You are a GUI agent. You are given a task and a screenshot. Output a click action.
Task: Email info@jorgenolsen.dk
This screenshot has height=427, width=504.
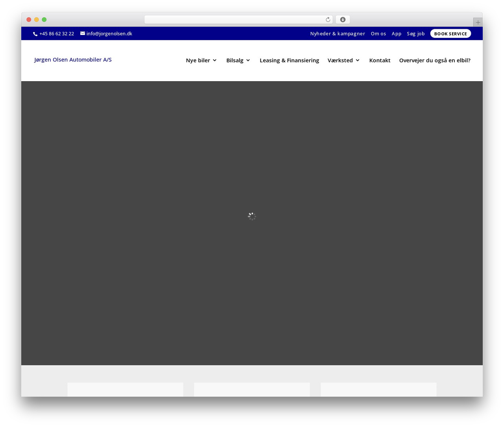[x=109, y=33]
